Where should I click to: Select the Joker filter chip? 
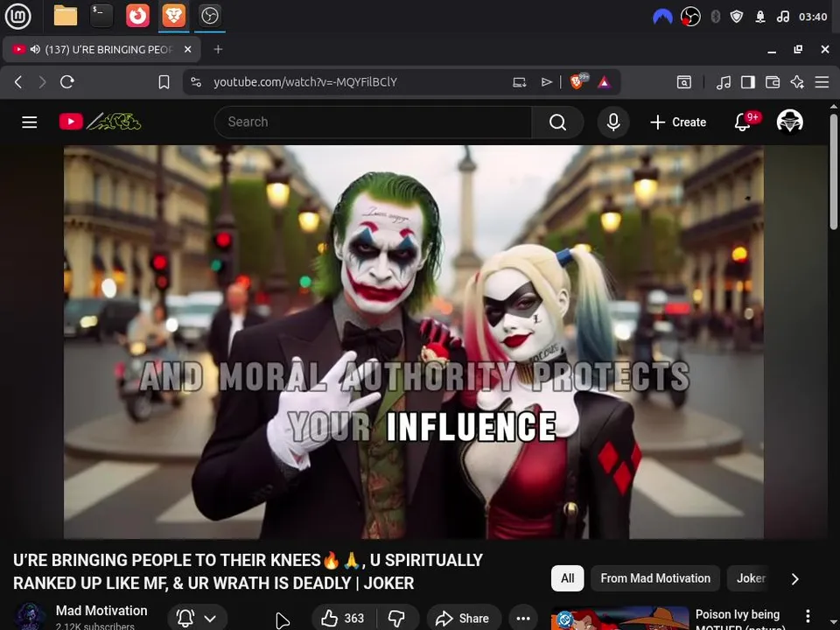(x=751, y=578)
